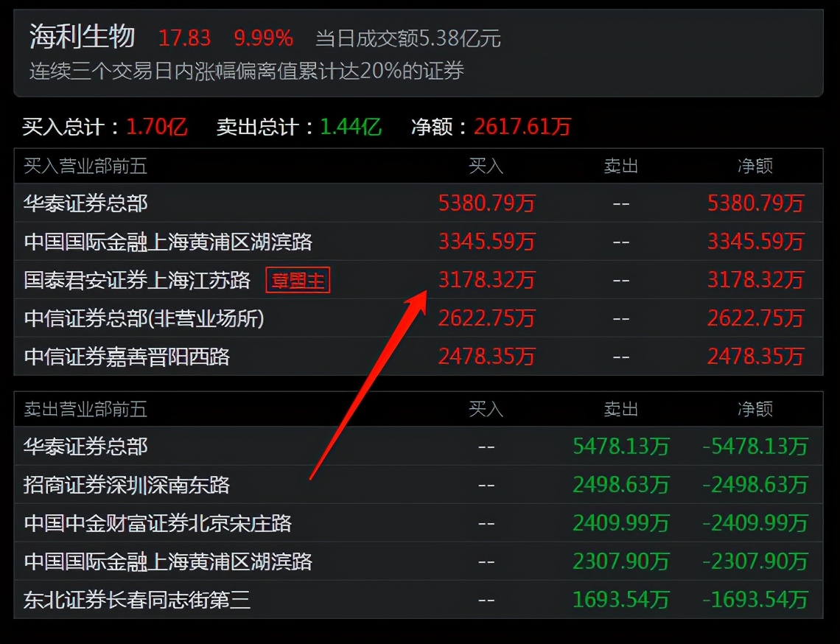Click sell amount 2409.99万
Image resolution: width=840 pixels, height=644 pixels.
click(x=621, y=524)
